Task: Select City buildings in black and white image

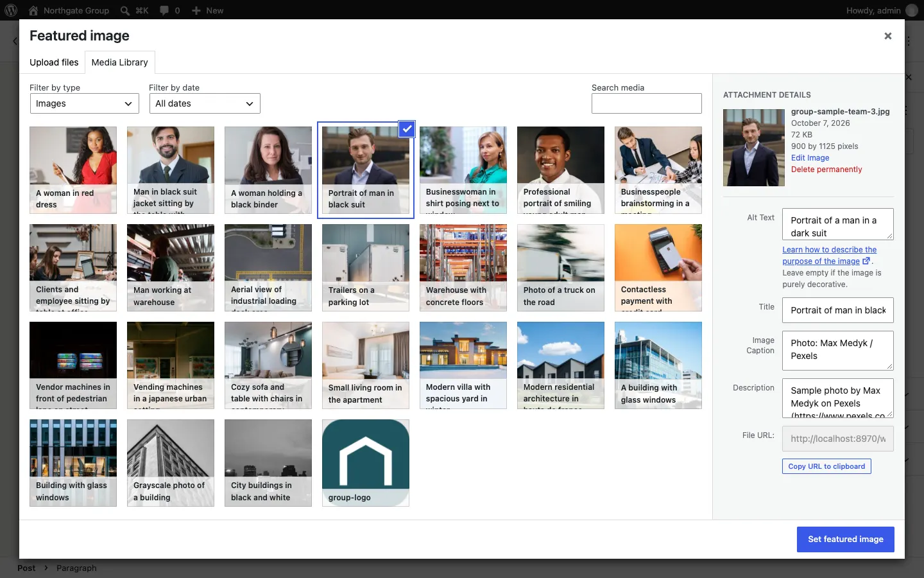Action: (268, 463)
